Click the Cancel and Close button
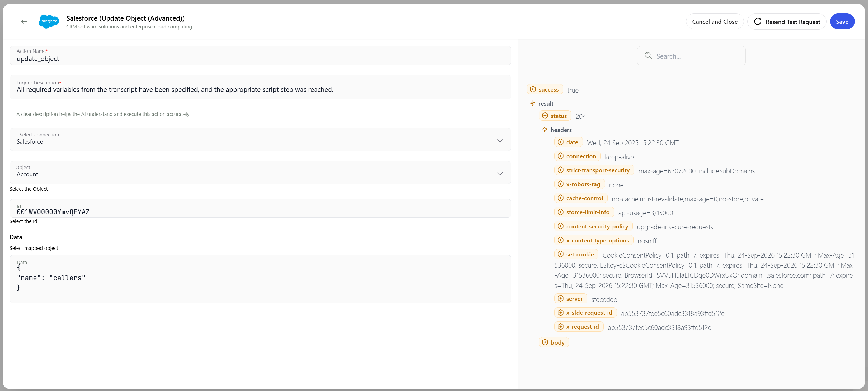The image size is (868, 391). [x=714, y=22]
